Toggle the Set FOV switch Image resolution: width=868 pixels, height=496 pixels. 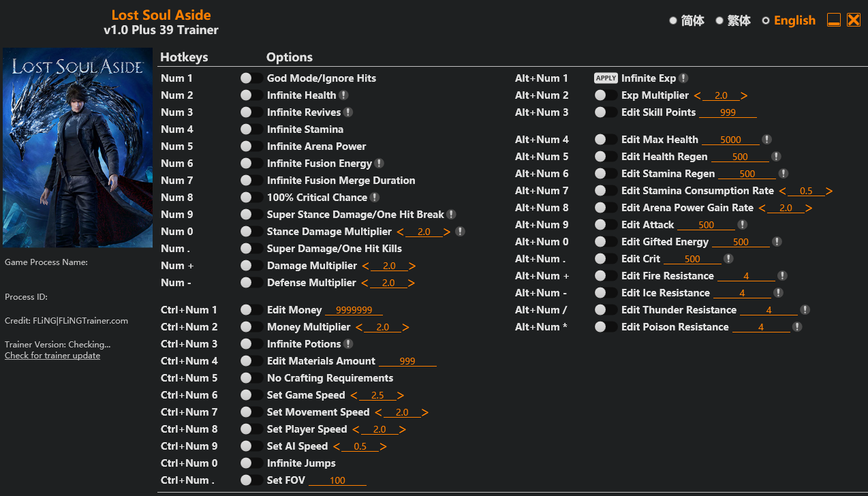[251, 480]
